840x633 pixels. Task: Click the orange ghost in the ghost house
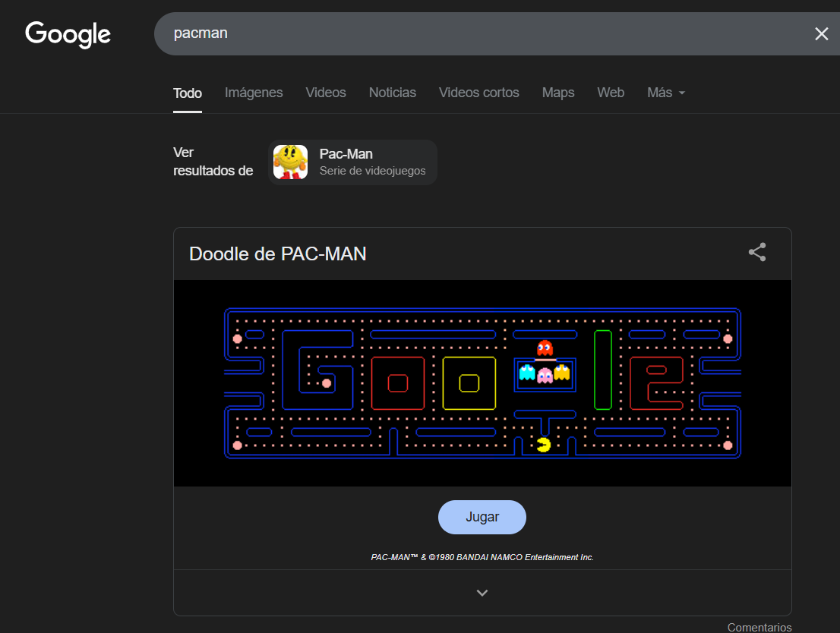562,372
